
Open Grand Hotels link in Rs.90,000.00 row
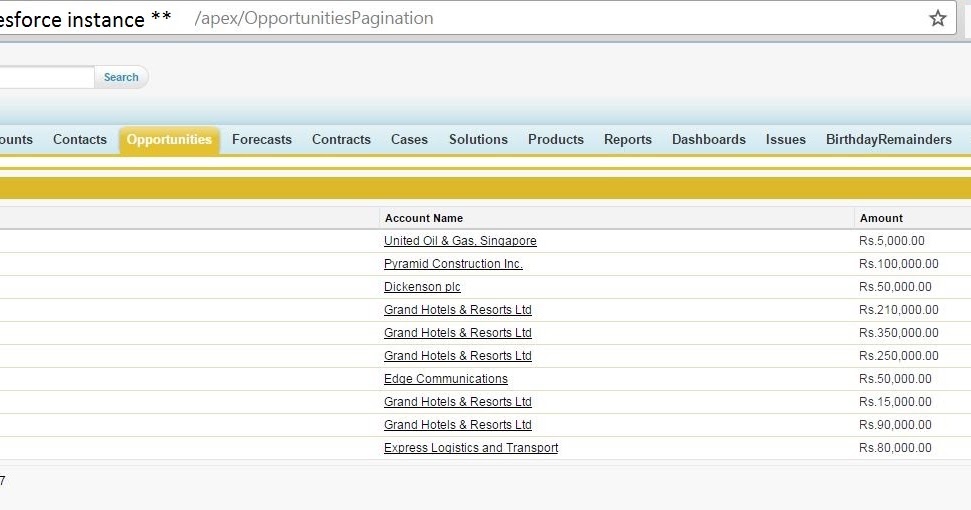click(x=458, y=425)
